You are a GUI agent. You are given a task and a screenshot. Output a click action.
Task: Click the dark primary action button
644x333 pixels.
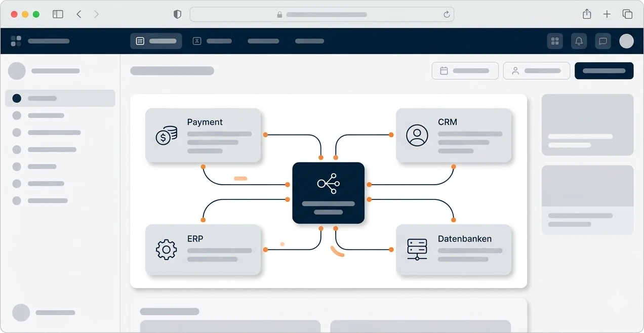[x=604, y=71]
